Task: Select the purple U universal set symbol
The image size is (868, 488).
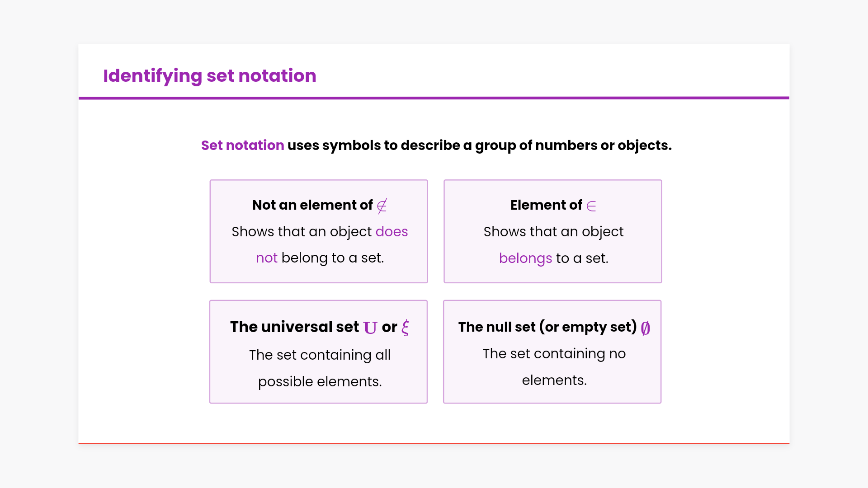Action: (x=370, y=328)
